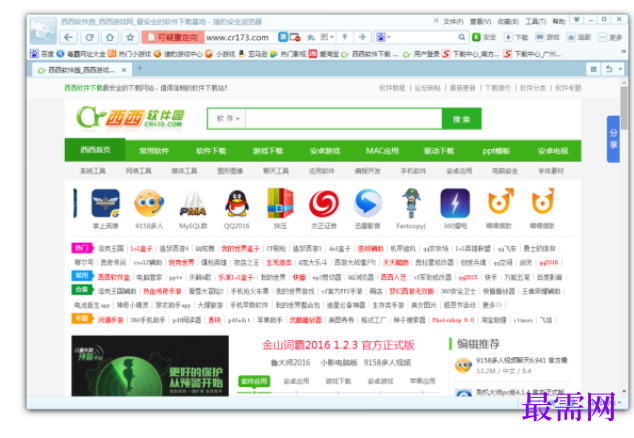
Task: Open the 迅雷影音 blue play icon
Action: [x=367, y=203]
